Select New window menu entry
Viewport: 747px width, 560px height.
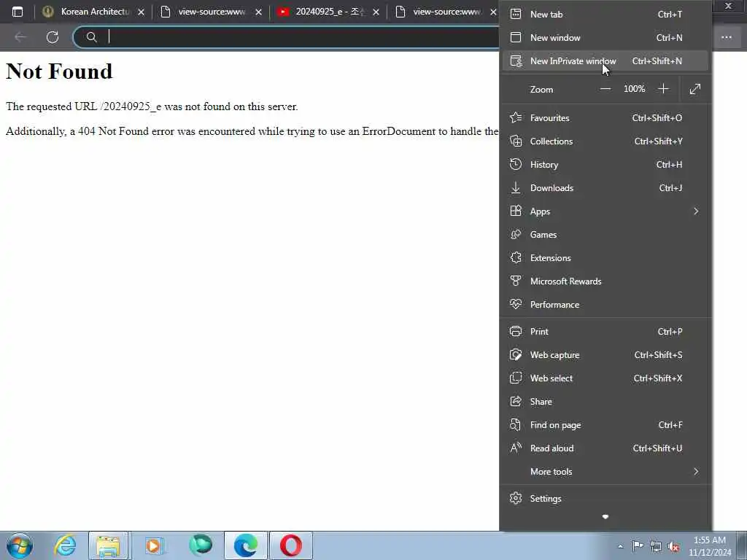tap(605, 38)
